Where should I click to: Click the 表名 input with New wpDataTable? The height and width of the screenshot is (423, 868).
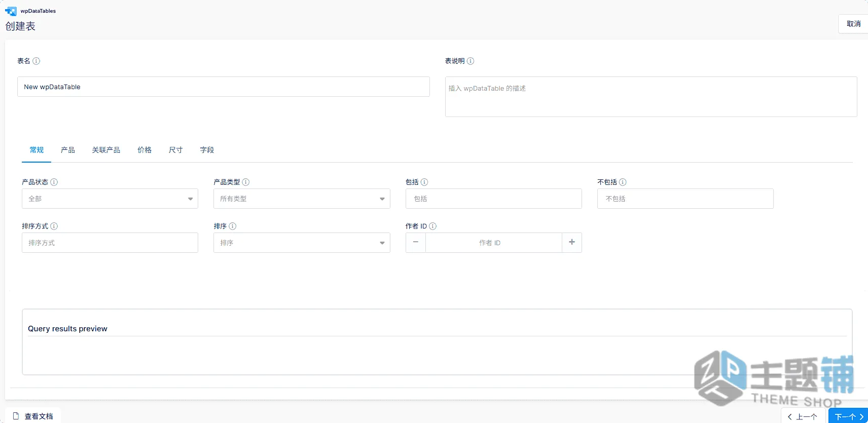tap(224, 87)
